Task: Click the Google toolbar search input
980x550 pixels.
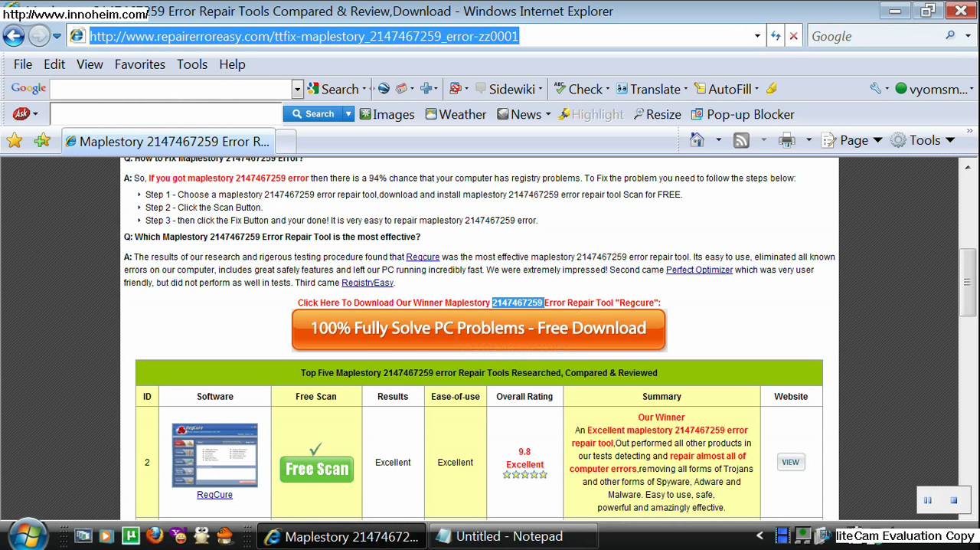Action: coord(171,90)
